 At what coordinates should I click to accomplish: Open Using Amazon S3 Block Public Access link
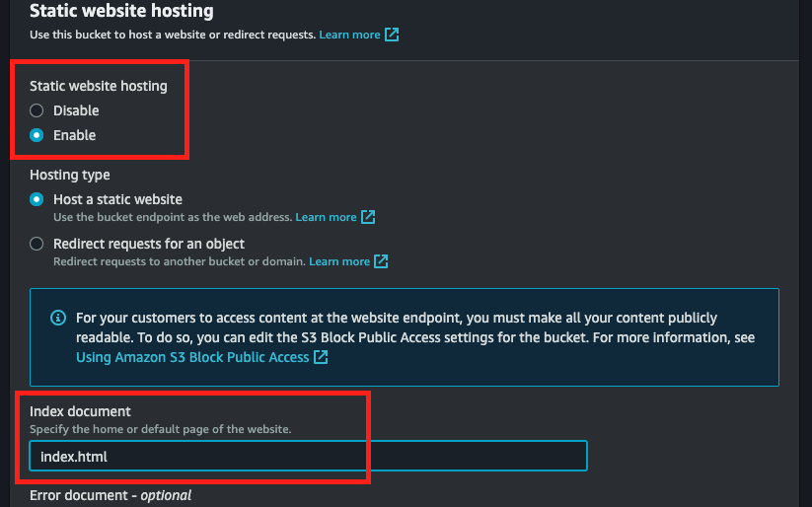192,357
